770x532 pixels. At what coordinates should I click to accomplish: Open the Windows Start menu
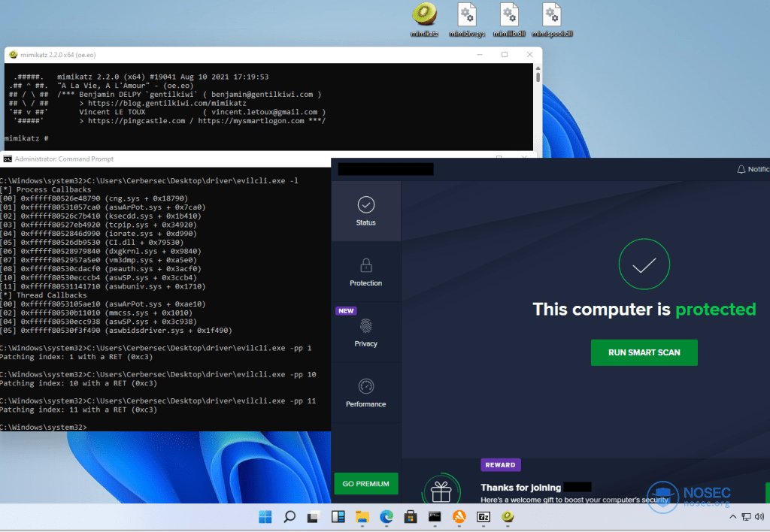pyautogui.click(x=265, y=517)
